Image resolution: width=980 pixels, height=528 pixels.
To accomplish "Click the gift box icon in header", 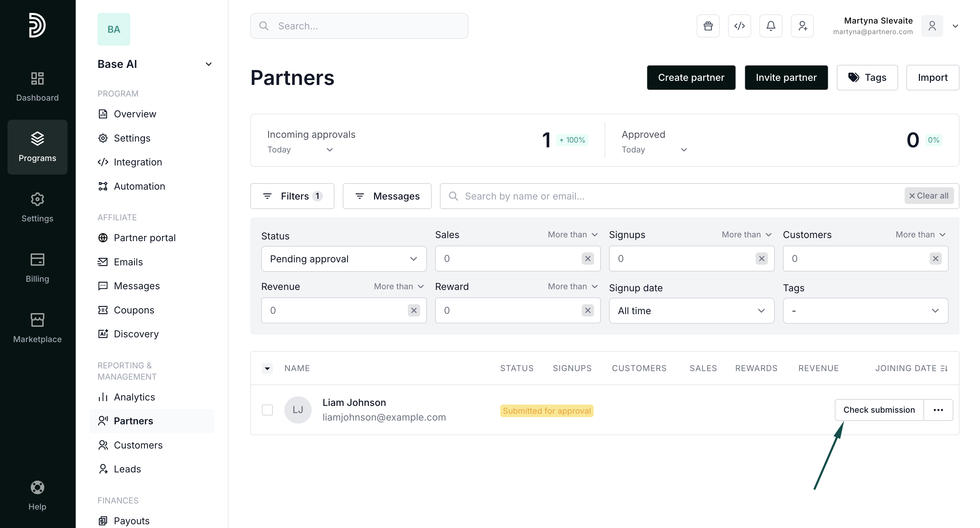I will (708, 26).
